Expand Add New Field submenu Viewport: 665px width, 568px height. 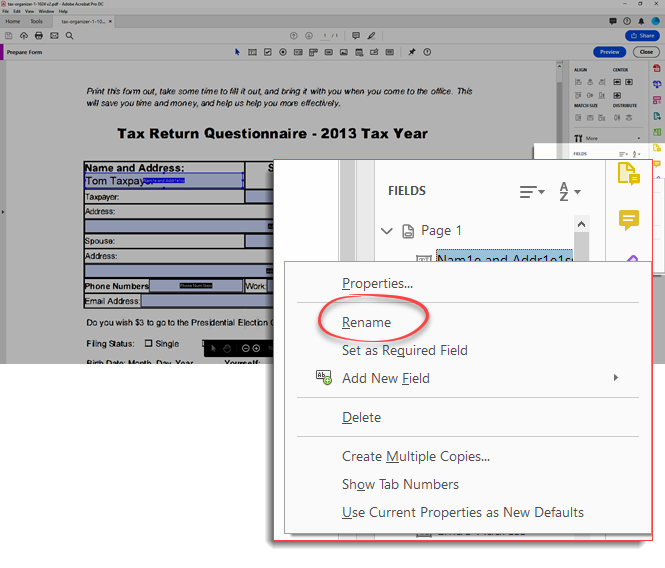615,378
